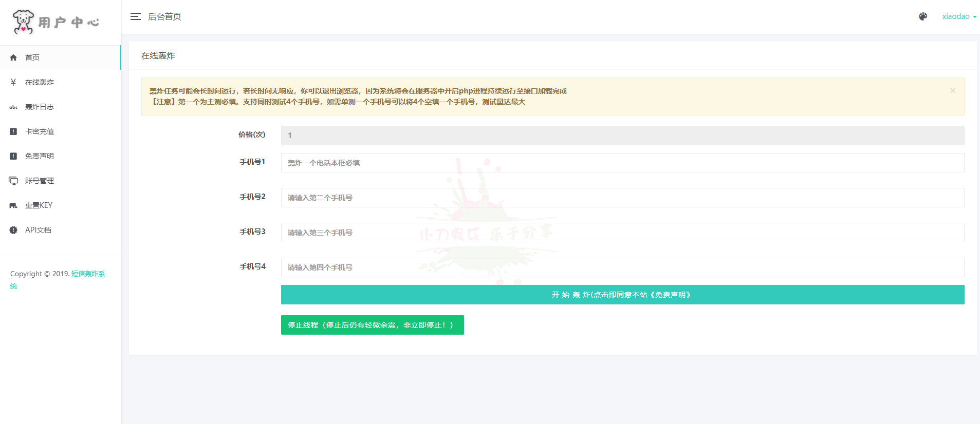The width and height of the screenshot is (980, 424).
Task: Open the theme color palette icon
Action: (923, 16)
